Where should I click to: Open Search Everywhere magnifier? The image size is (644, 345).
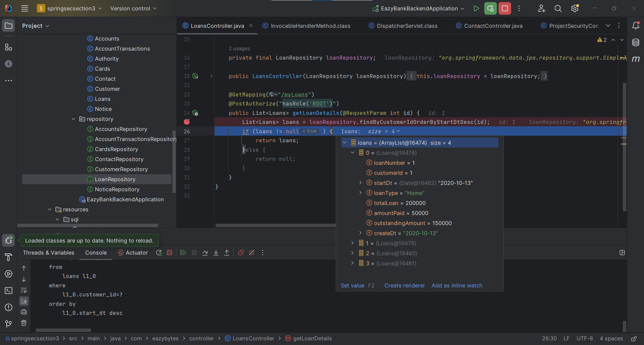pos(558,8)
